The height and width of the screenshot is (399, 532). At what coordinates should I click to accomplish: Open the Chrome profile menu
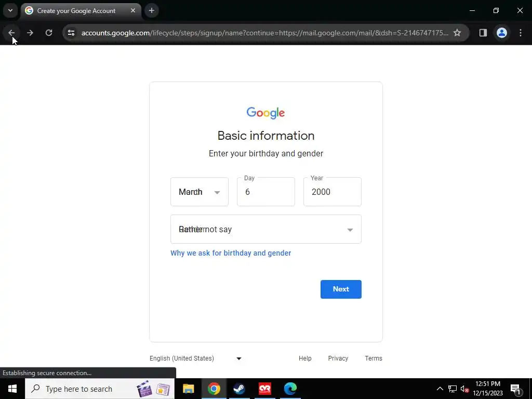[502, 33]
